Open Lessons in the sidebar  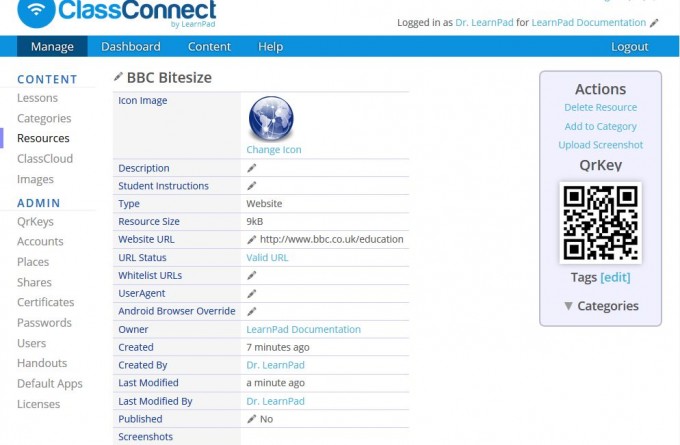point(37,98)
